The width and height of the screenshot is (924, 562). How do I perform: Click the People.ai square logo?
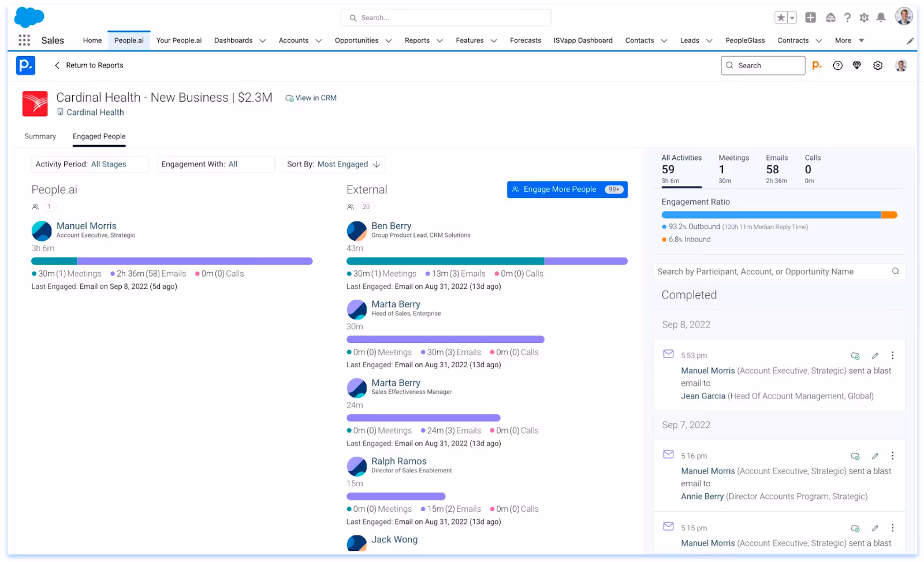point(25,65)
